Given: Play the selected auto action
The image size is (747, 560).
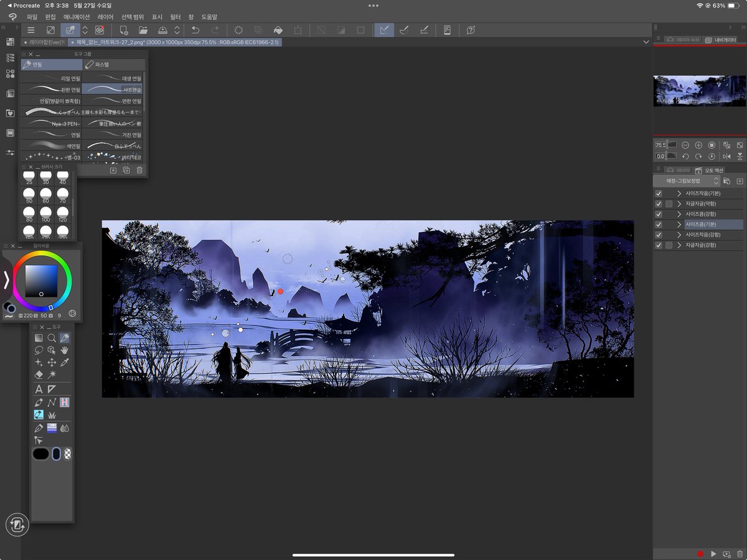Looking at the screenshot, I should [x=713, y=554].
